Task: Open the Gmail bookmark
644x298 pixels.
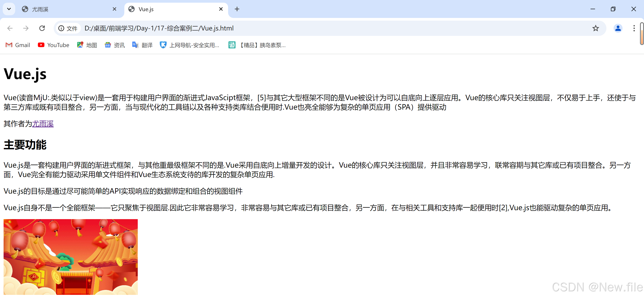Action: 18,45
